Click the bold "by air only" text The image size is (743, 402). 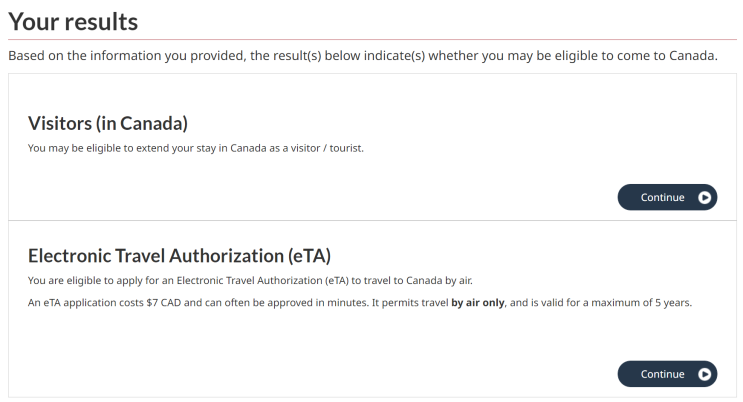(x=478, y=302)
